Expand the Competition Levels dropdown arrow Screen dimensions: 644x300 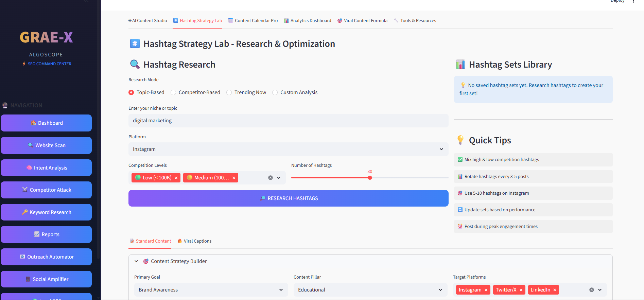pyautogui.click(x=279, y=178)
